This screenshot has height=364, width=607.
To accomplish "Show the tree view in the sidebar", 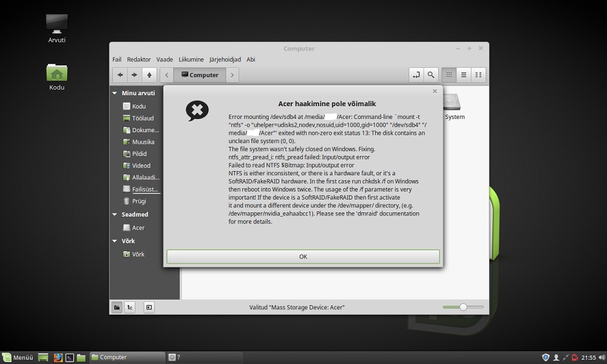I will (x=130, y=308).
